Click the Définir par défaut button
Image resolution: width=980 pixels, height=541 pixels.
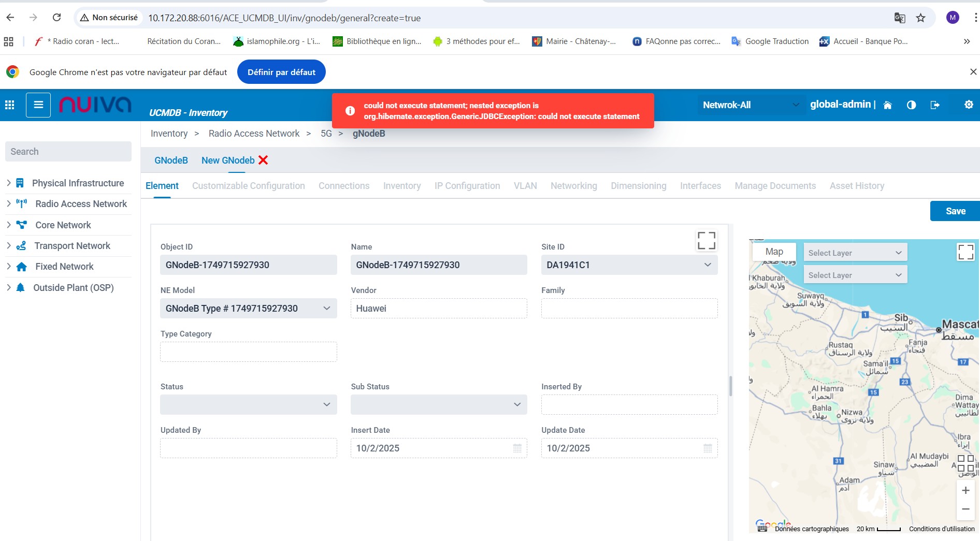(281, 72)
